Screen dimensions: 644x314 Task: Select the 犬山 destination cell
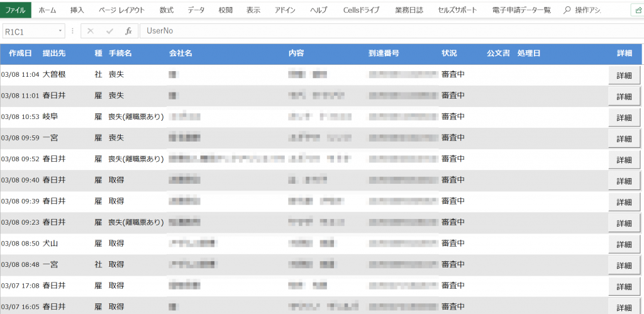[x=50, y=244]
